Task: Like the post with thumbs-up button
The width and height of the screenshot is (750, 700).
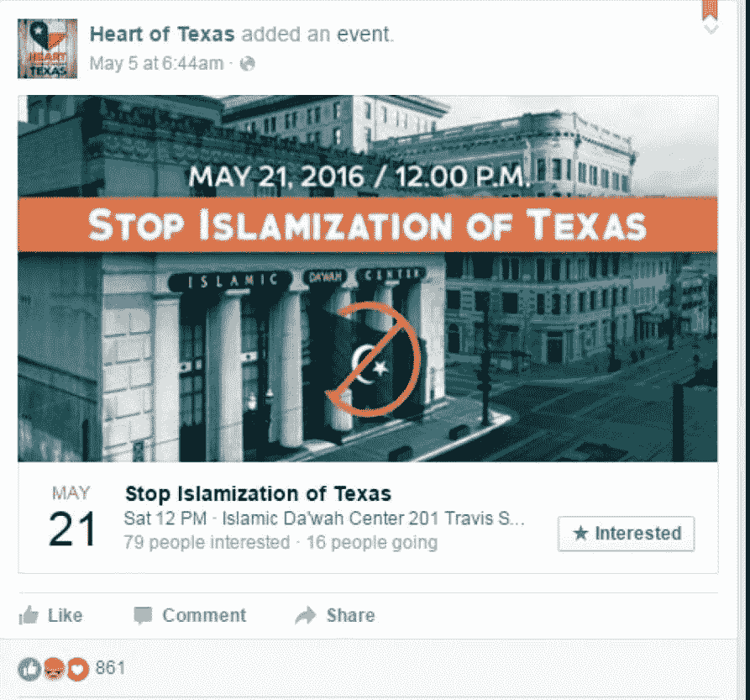Action: pyautogui.click(x=50, y=615)
